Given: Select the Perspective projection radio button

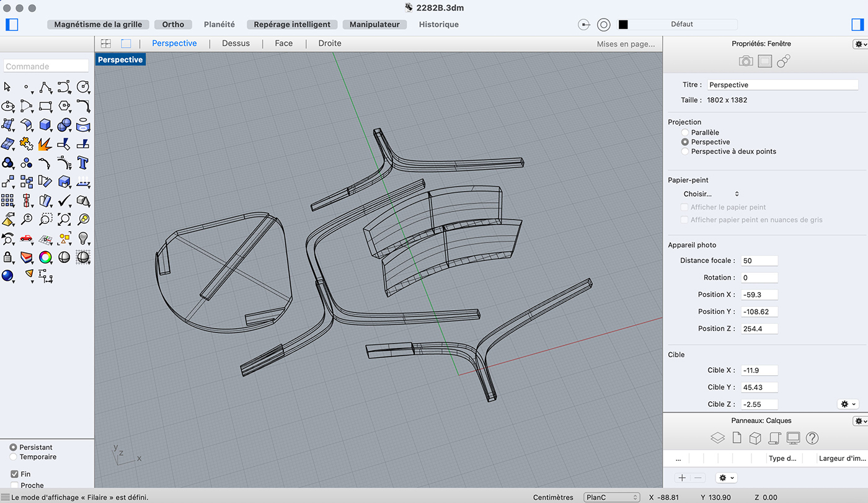Looking at the screenshot, I should click(685, 142).
